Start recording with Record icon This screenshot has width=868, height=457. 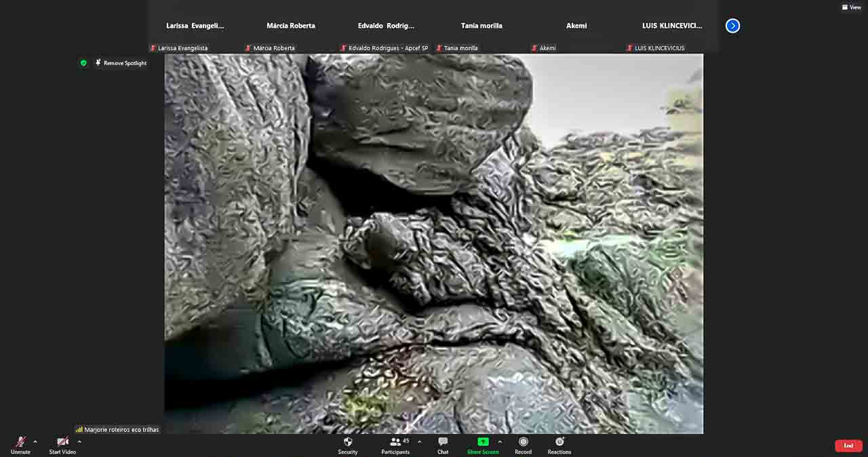pos(523,443)
